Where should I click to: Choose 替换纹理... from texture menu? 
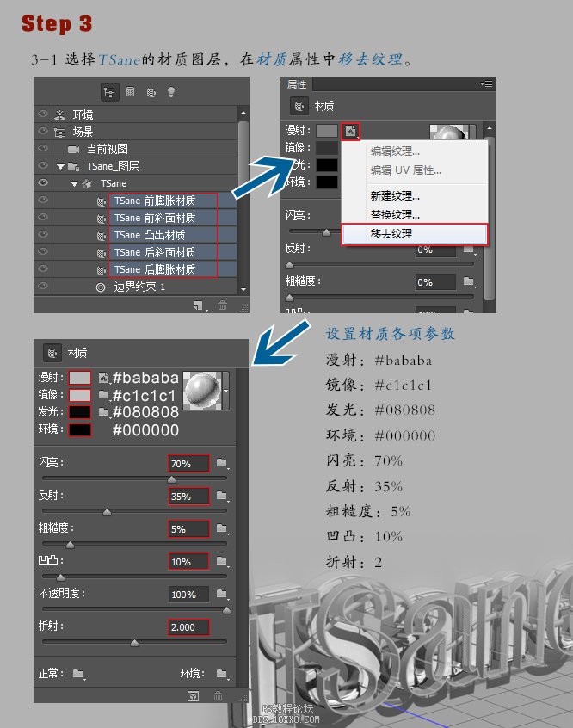[415, 214]
